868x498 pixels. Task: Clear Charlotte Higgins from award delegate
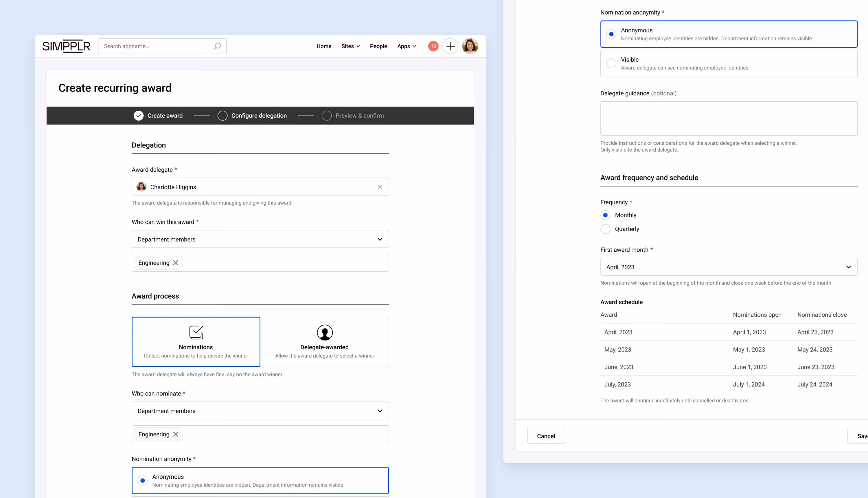(x=380, y=187)
